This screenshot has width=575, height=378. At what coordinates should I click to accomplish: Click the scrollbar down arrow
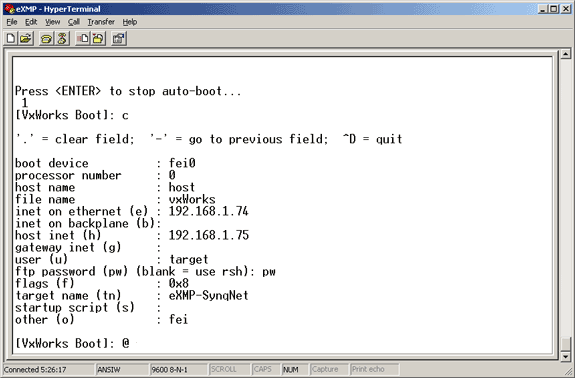(x=566, y=356)
